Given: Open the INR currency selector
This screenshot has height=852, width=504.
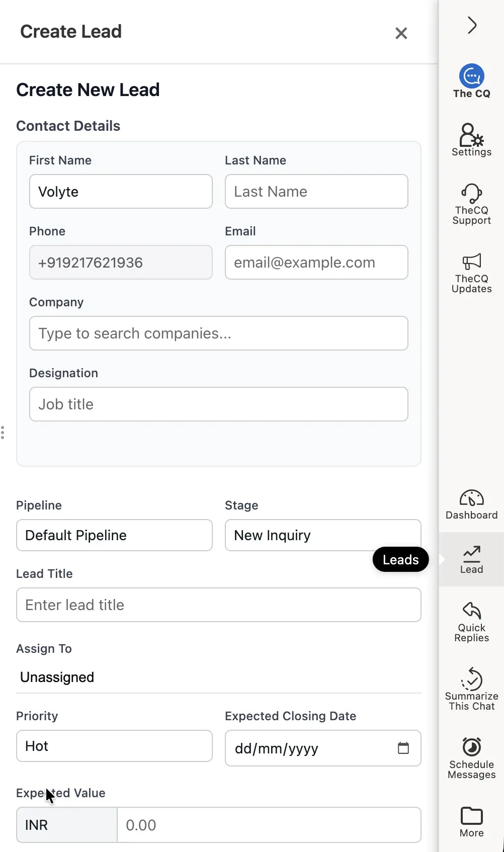Looking at the screenshot, I should pyautogui.click(x=67, y=825).
